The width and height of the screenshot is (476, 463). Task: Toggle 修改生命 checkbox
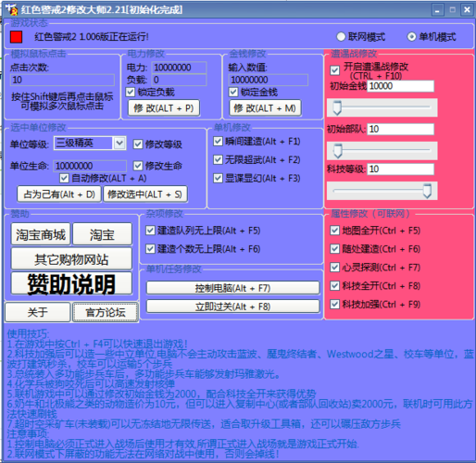138,166
